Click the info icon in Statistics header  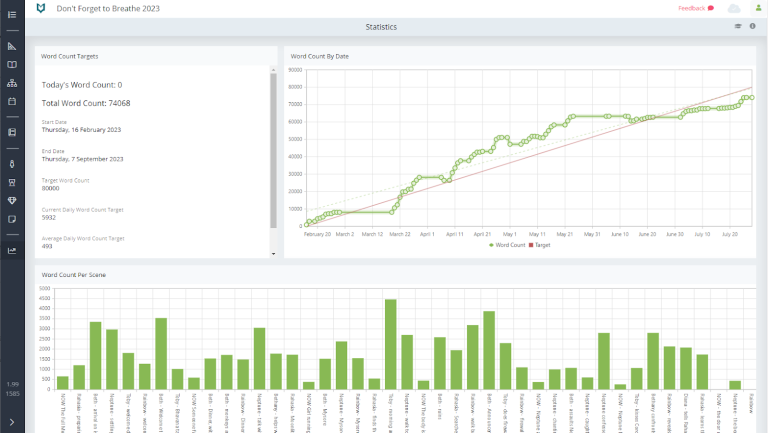coord(752,27)
